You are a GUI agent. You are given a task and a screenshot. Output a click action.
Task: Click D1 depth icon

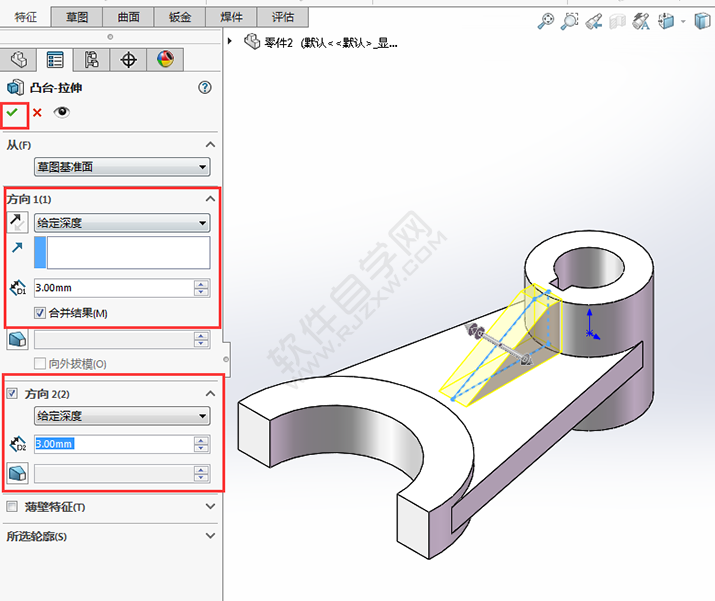pyautogui.click(x=18, y=288)
